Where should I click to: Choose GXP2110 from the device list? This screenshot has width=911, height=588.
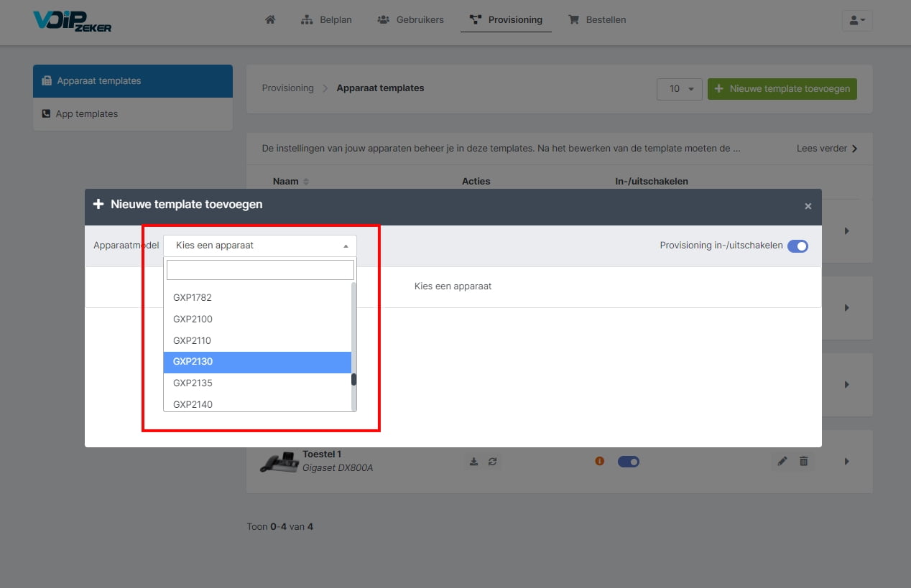[257, 340]
